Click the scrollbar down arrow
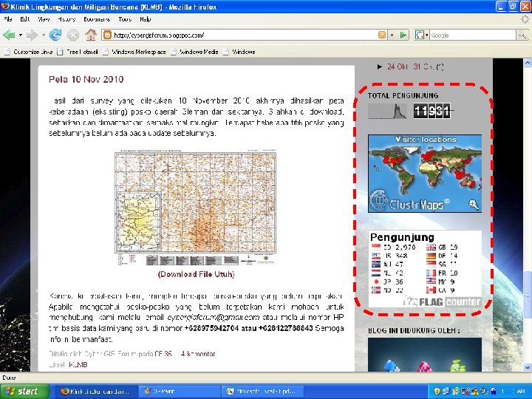This screenshot has width=532, height=399. coord(528,367)
